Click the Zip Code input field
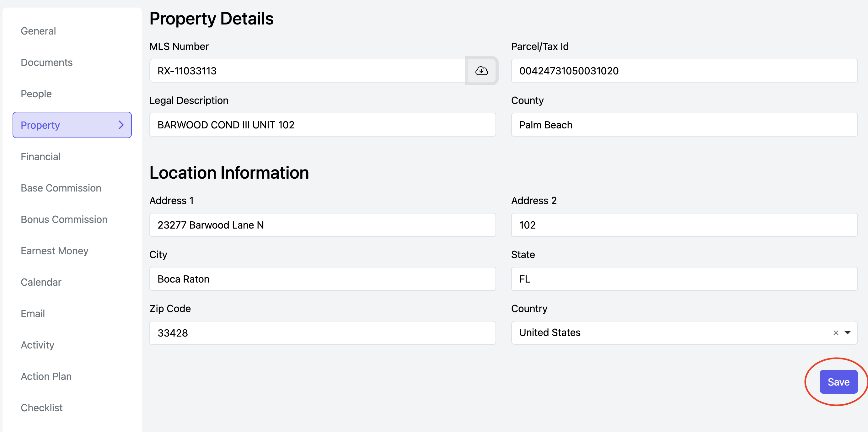The height and width of the screenshot is (432, 868). (322, 333)
